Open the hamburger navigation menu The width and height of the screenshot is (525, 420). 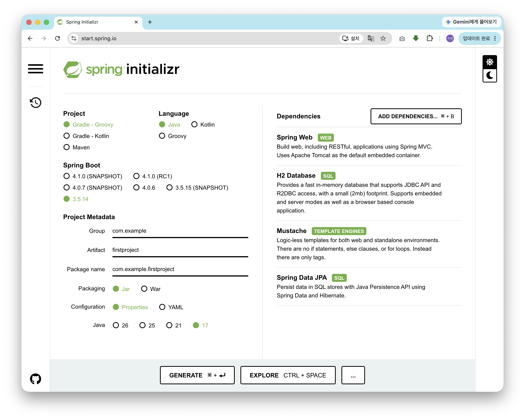[x=36, y=69]
